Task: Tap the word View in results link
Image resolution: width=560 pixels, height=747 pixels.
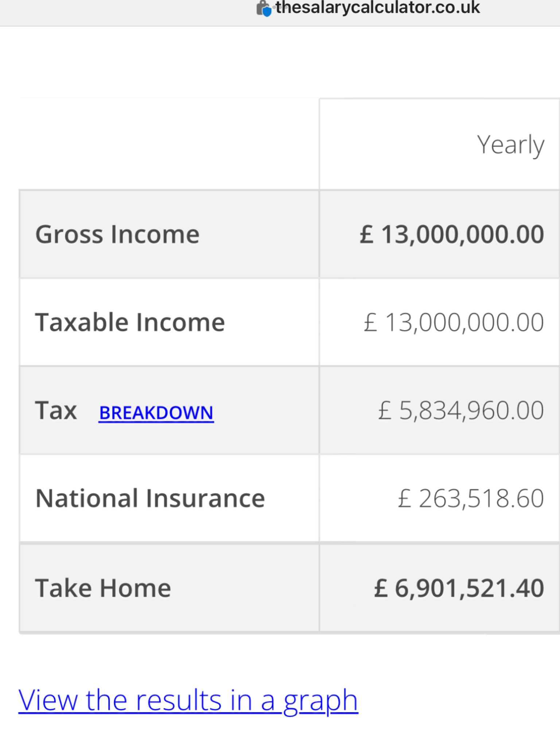Action: pyautogui.click(x=48, y=700)
